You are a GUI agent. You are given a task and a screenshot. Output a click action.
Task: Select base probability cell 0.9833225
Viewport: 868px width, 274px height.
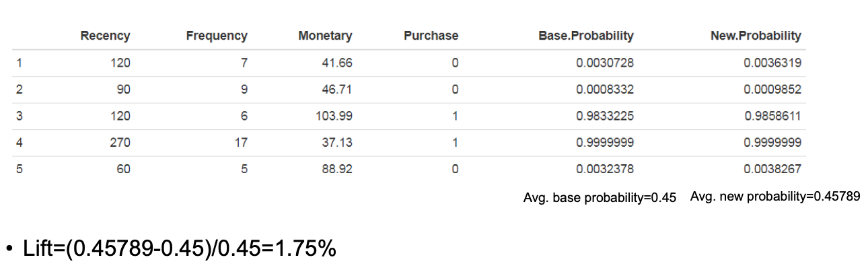point(605,116)
